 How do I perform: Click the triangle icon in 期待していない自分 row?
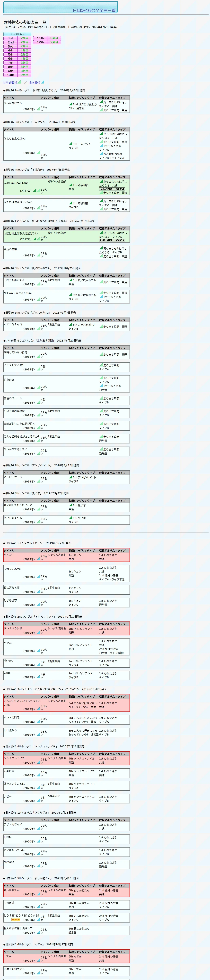(x=38, y=356)
